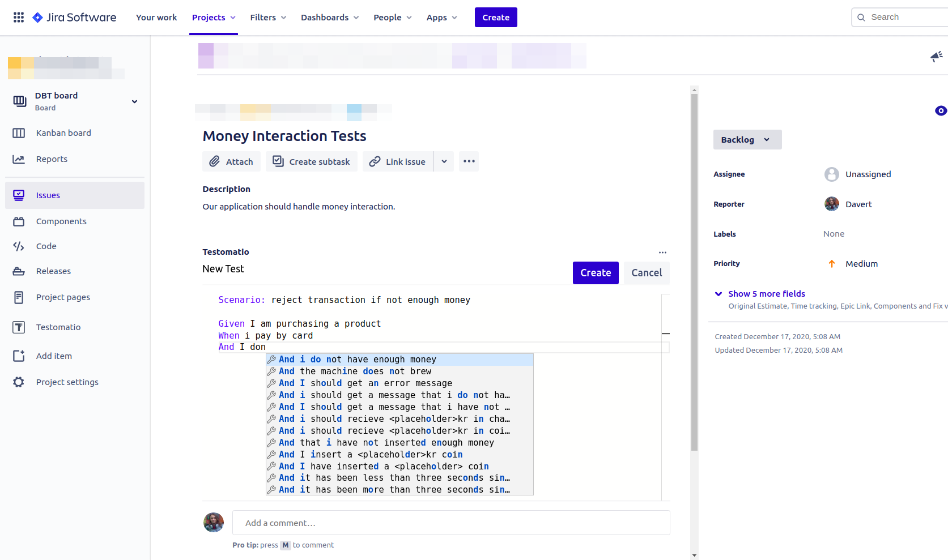Expand the DBT board switcher chevron
The width and height of the screenshot is (948, 560).
click(134, 102)
